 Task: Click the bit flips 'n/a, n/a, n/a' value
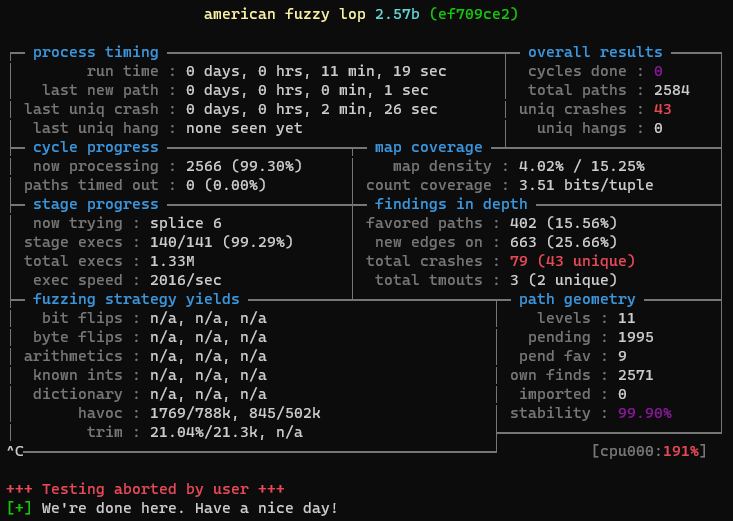click(208, 319)
